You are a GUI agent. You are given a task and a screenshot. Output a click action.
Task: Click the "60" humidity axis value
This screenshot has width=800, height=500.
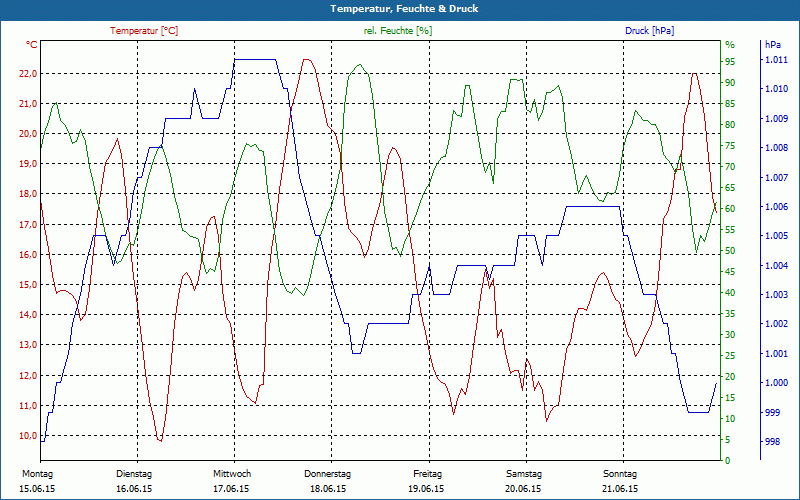tap(730, 208)
